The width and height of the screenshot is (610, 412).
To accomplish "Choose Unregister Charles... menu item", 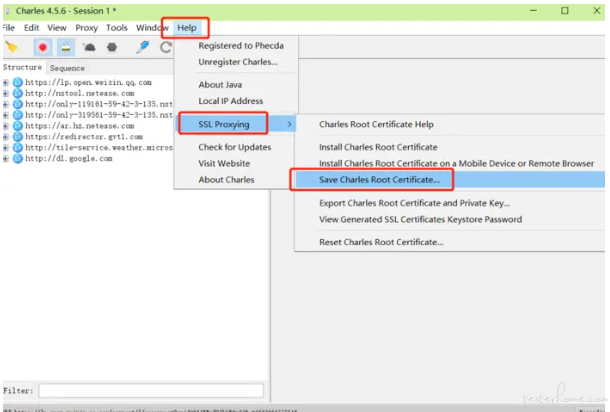I will pyautogui.click(x=236, y=62).
